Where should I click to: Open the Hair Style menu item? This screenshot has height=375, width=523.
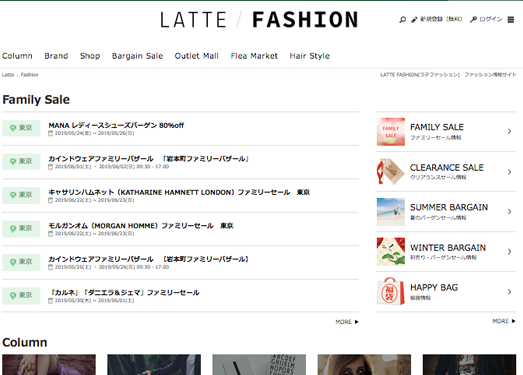310,56
